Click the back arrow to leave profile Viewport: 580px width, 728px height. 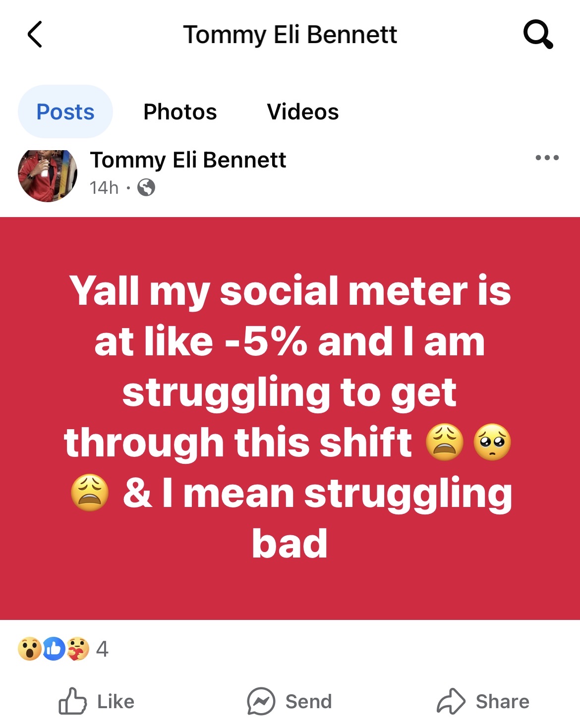click(35, 35)
